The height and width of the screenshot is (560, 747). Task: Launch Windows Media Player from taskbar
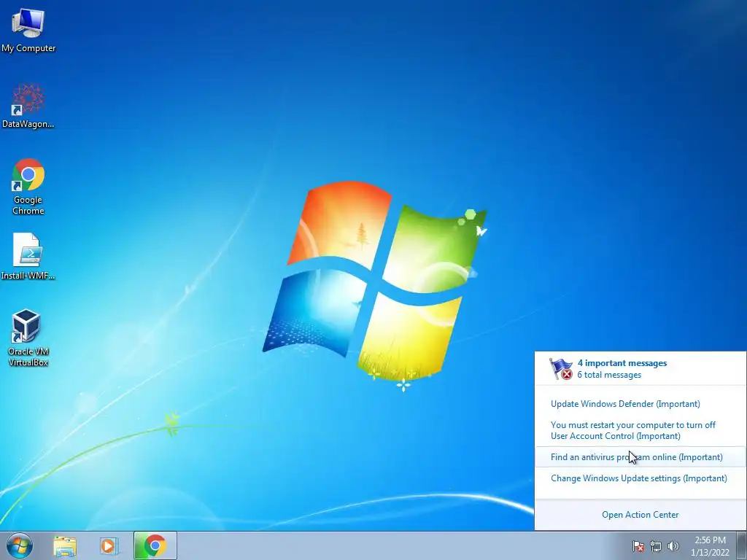click(109, 546)
